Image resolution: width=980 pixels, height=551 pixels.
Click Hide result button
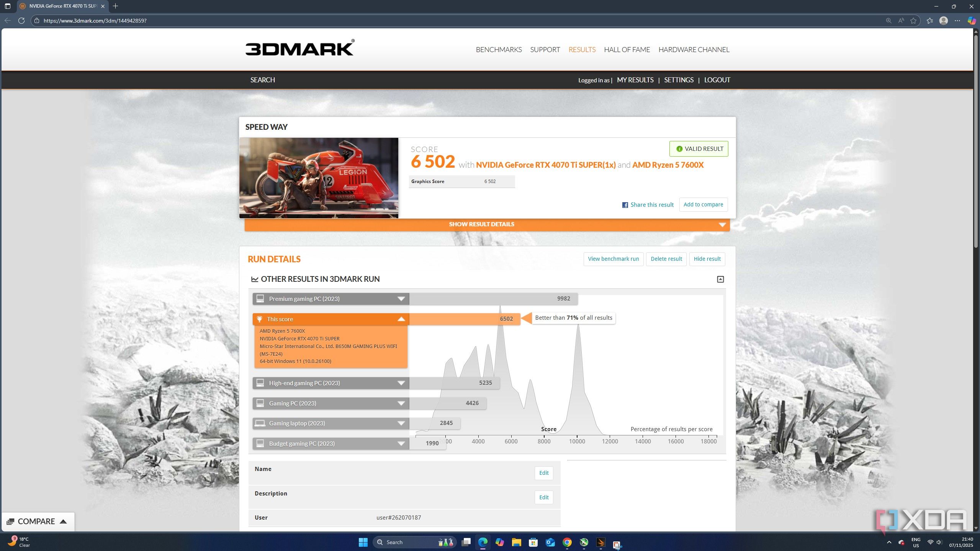coord(707,259)
